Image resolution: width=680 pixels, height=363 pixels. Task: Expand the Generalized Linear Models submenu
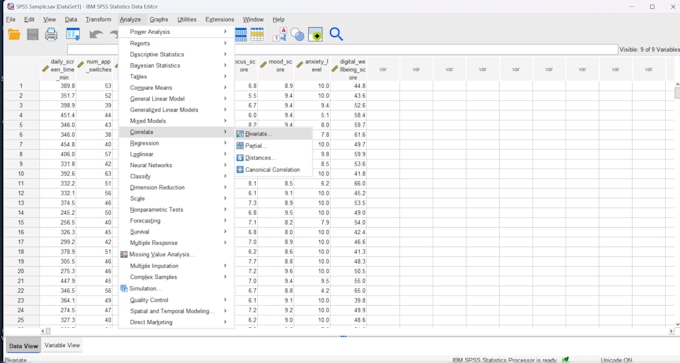[176, 110]
